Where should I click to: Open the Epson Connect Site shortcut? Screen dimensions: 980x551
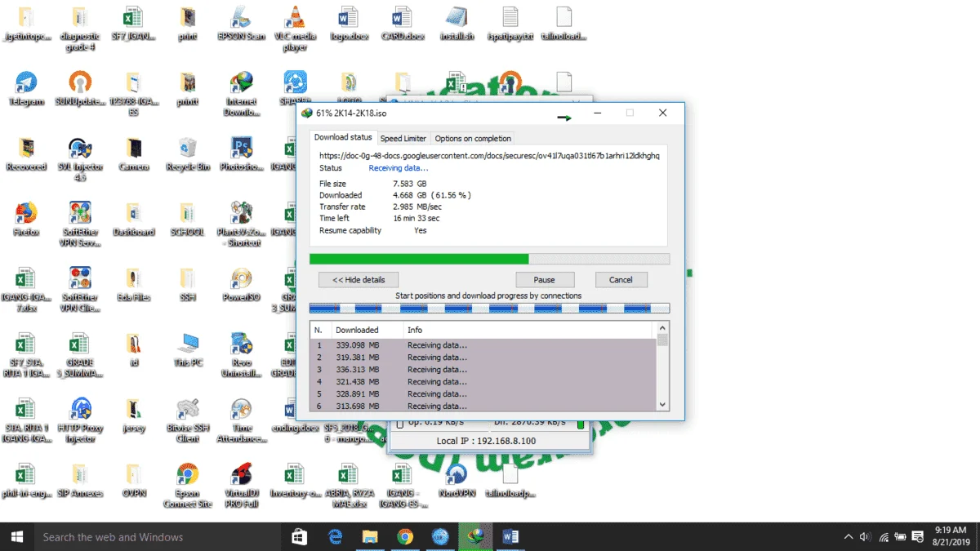click(188, 486)
